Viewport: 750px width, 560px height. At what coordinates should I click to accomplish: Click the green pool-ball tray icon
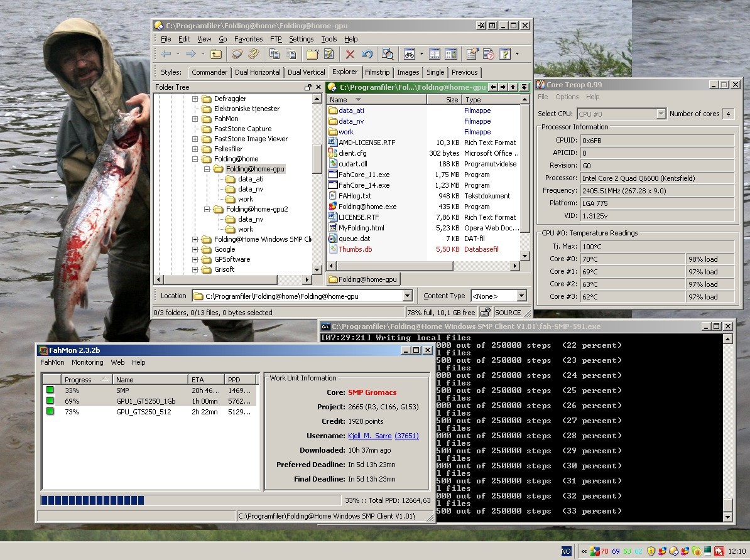(696, 551)
